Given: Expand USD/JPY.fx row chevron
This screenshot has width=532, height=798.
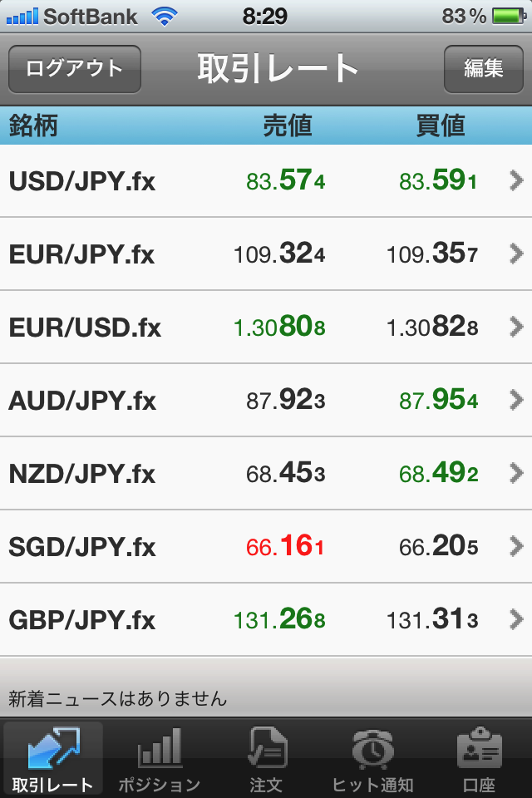Looking at the screenshot, I should 516,180.
